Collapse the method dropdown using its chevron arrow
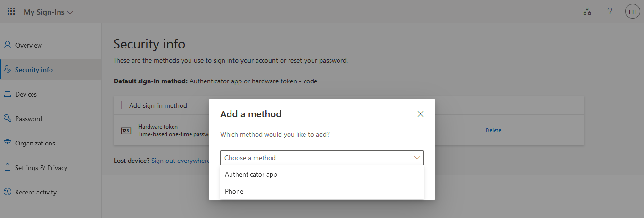644x218 pixels. pos(417,158)
